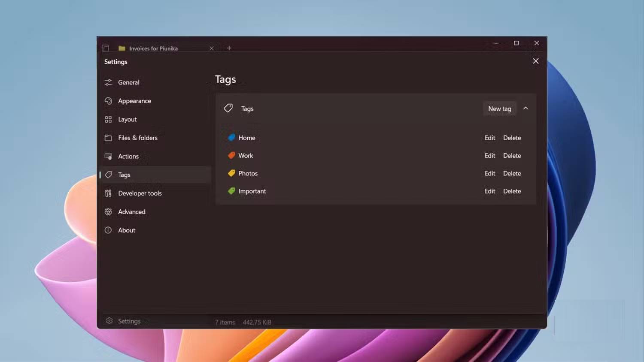
Task: Edit the Work tag
Action: click(x=490, y=155)
